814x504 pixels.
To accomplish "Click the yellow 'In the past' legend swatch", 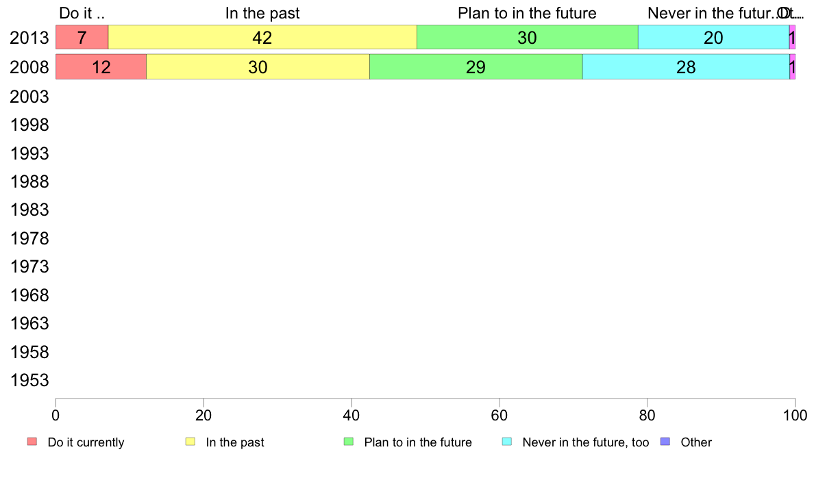I will 190,442.
